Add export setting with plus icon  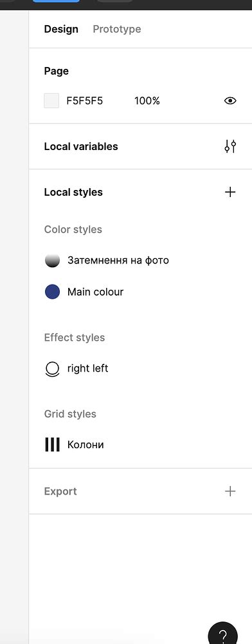[230, 491]
